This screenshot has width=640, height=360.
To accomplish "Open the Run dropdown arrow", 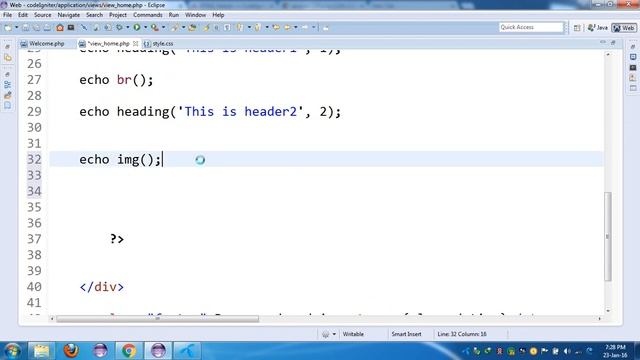I will (145, 28).
